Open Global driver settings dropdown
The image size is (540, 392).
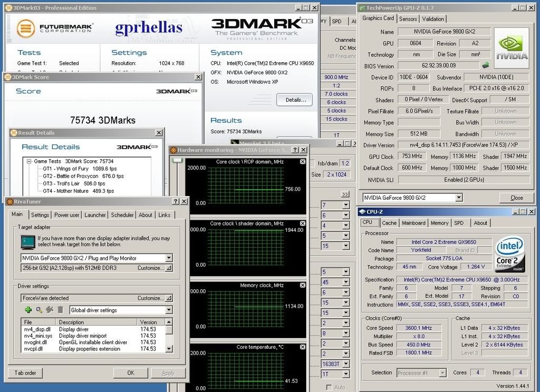169,310
